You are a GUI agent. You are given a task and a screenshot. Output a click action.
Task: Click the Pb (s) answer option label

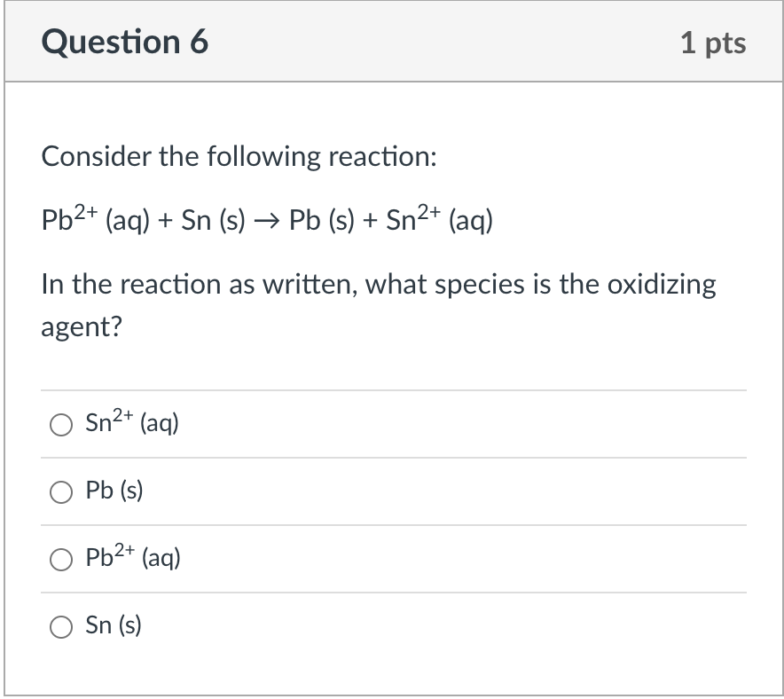114,490
